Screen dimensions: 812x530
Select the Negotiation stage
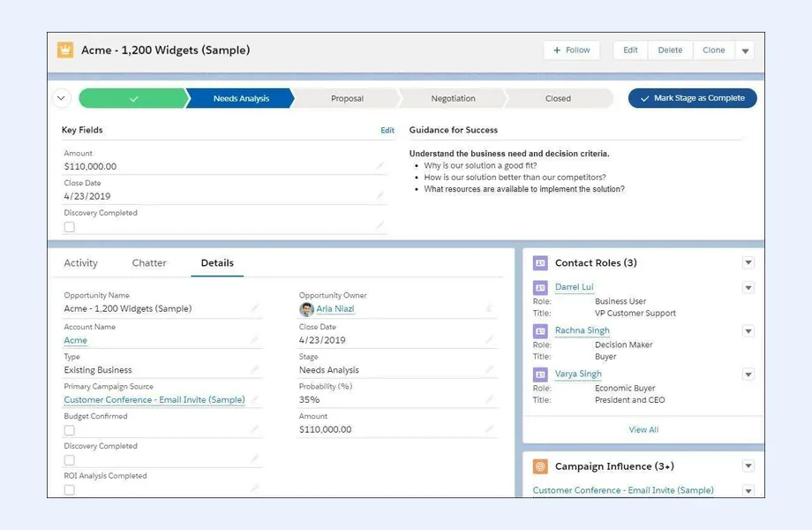coord(453,98)
